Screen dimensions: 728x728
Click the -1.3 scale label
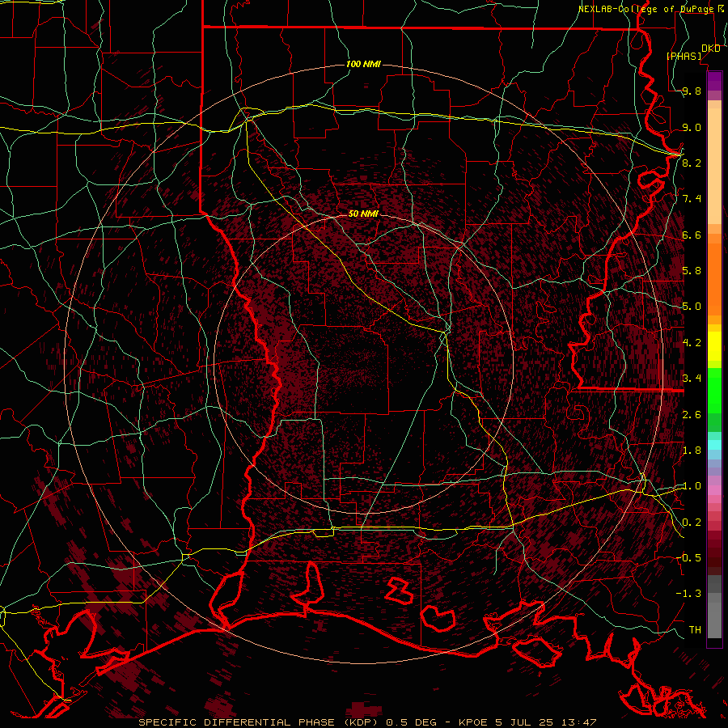[x=688, y=594]
